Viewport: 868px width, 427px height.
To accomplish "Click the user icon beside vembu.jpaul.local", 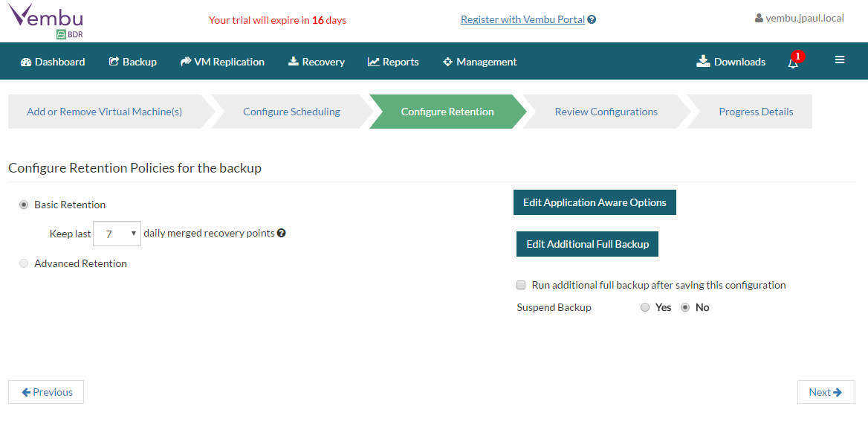I will pos(759,19).
